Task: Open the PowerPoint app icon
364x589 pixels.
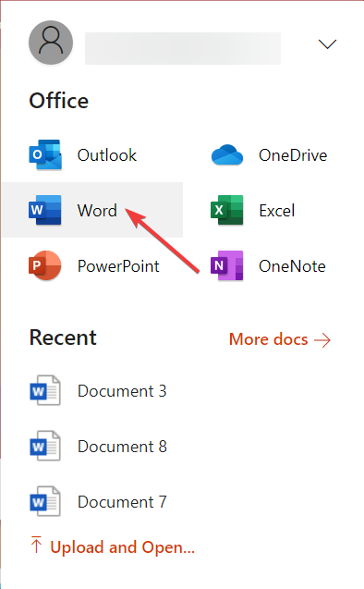Action: [45, 265]
